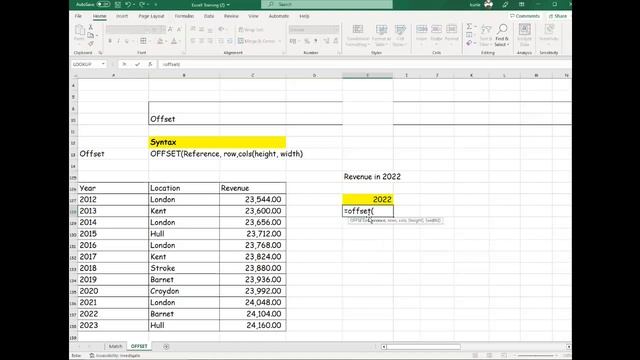
Task: Click the Cut scissors icon
Action: (91, 27)
